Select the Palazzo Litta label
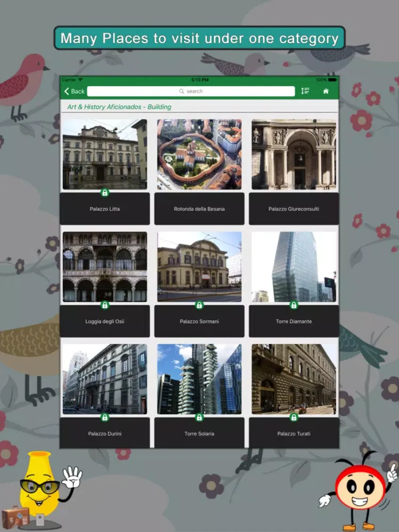Image resolution: width=399 pixels, height=532 pixels. 105,209
